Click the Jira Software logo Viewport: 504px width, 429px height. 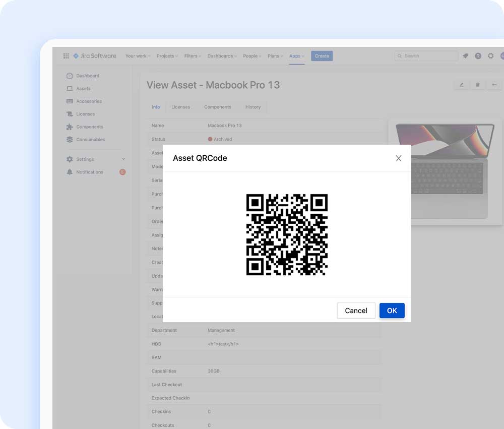tap(95, 56)
